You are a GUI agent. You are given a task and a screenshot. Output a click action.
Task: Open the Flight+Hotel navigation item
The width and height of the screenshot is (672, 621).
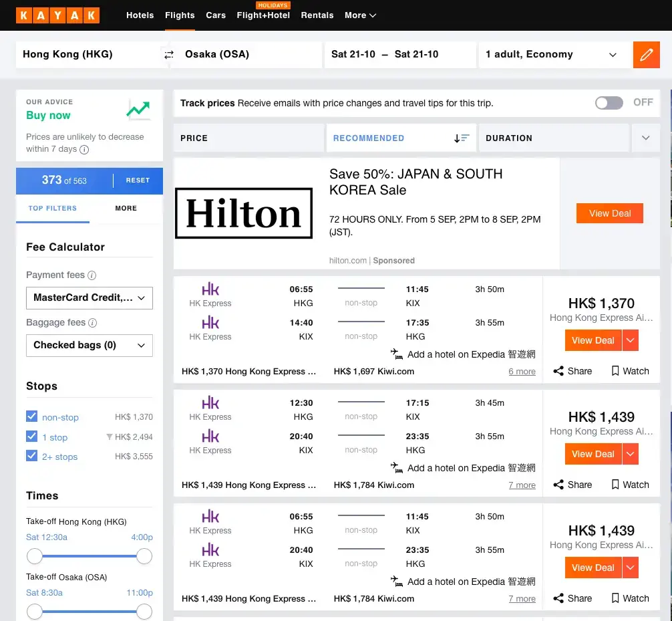point(263,15)
